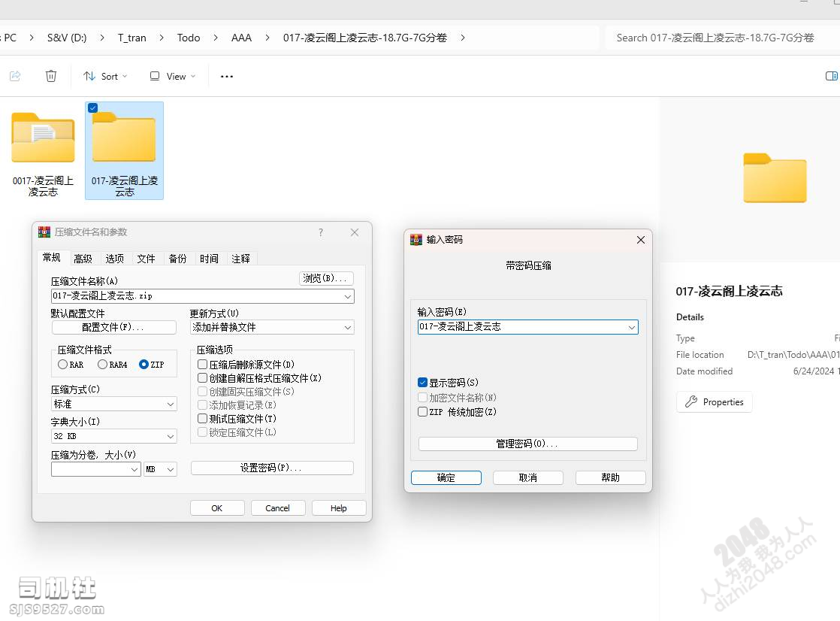Select the 0017-凌云阁上凌云志 folder icon
The image size is (840, 621).
pos(43,139)
